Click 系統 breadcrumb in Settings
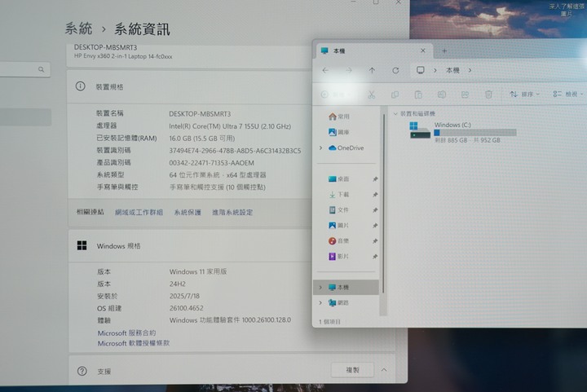 (78, 29)
